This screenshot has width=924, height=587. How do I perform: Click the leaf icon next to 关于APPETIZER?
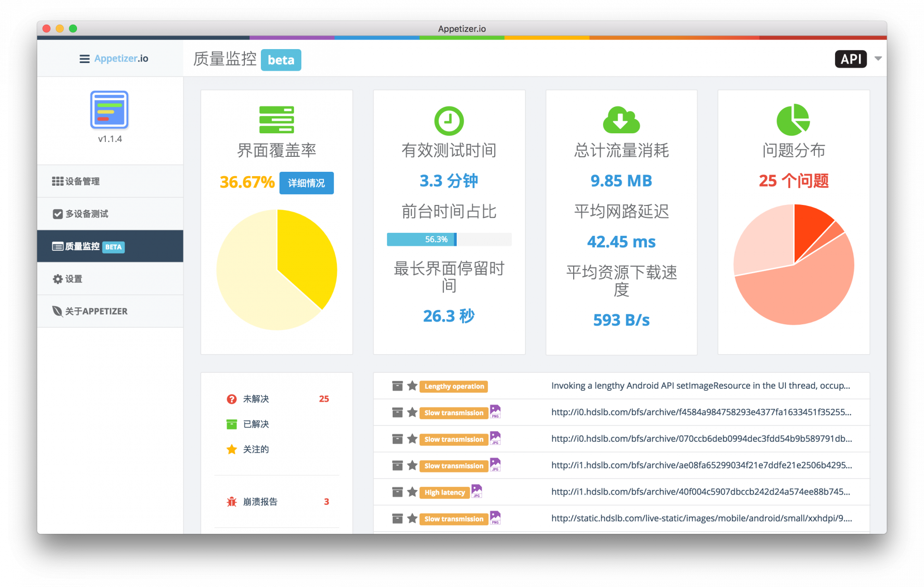(x=57, y=311)
